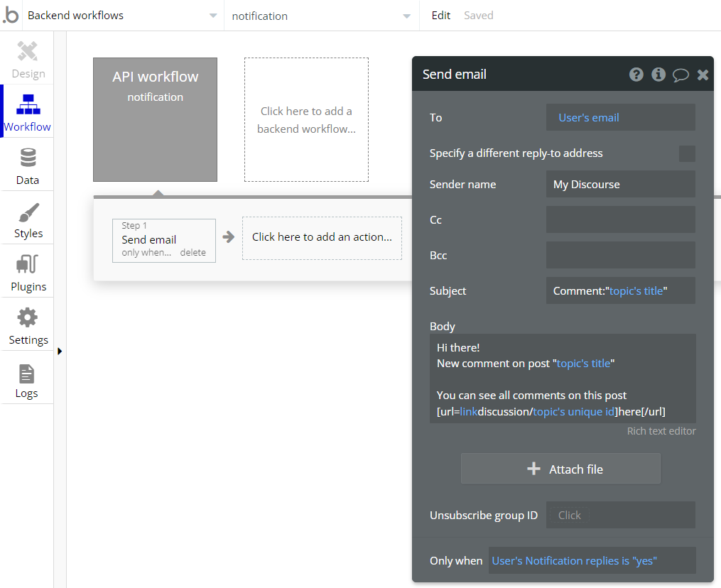The image size is (721, 588).
Task: View the Logs document icon
Action: coord(27,373)
